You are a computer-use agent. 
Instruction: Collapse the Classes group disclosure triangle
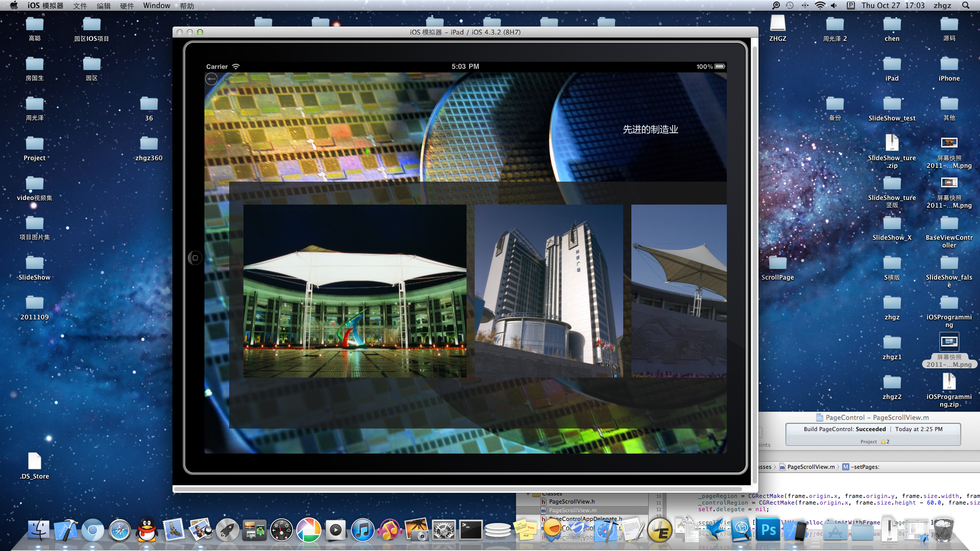click(x=528, y=494)
